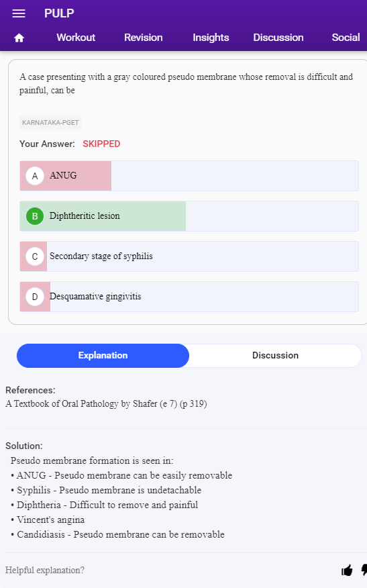Select option C circle
The width and height of the screenshot is (367, 588).
(35, 256)
